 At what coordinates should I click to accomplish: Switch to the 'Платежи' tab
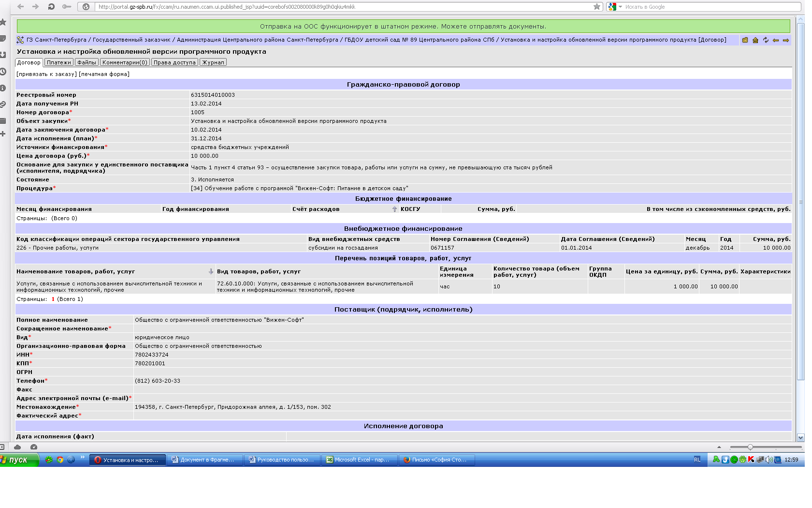[59, 62]
